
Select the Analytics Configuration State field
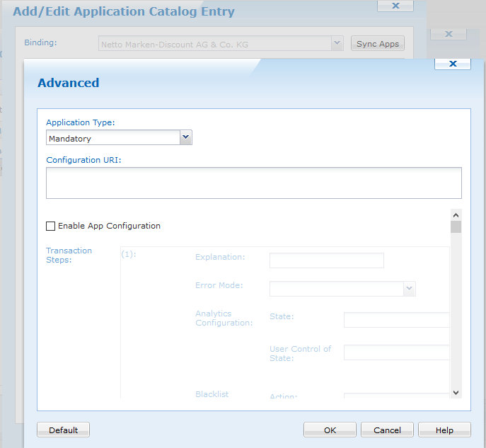point(396,320)
